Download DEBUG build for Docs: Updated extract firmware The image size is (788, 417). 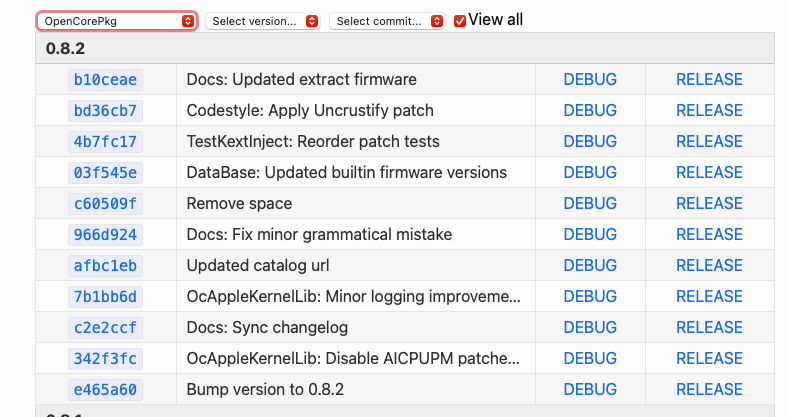590,80
